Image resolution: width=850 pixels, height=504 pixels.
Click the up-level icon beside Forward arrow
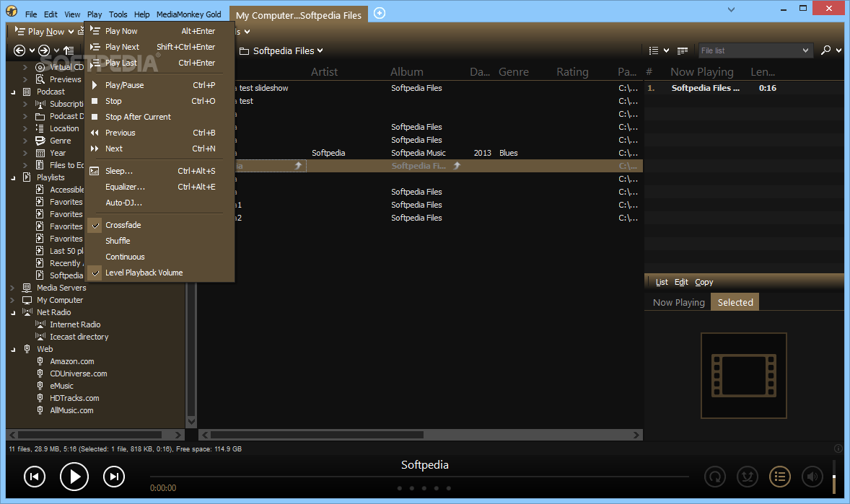point(69,50)
